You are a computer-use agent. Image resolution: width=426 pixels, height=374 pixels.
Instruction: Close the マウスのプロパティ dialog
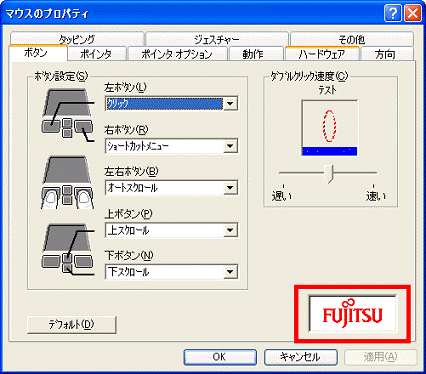pos(413,14)
